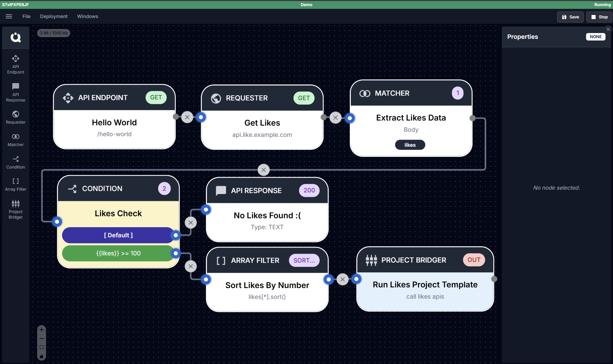The height and width of the screenshot is (364, 613).
Task: Select API Response tool in sidebar
Action: point(16,93)
